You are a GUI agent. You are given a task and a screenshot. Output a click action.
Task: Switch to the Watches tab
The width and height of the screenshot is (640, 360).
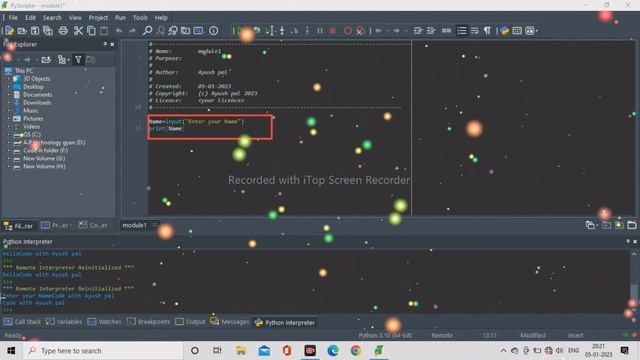pos(104,322)
